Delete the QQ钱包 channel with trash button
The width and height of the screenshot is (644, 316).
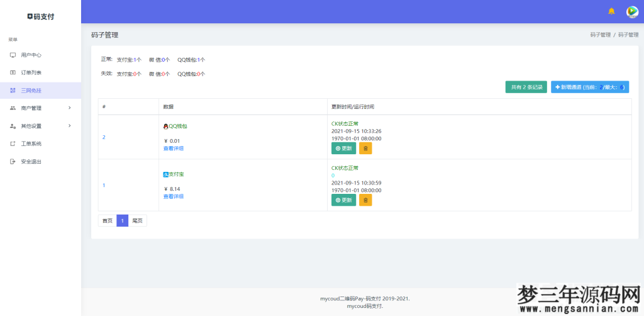coord(365,148)
